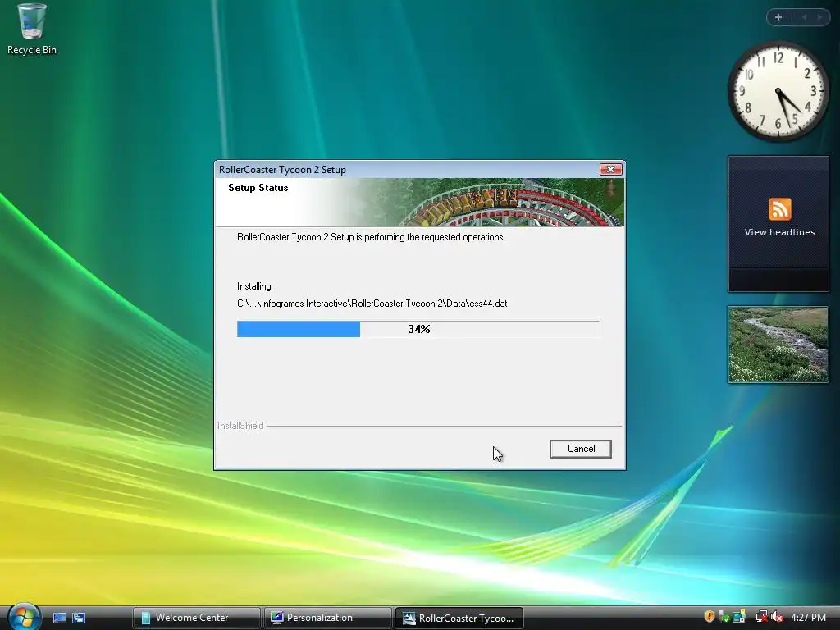
Task: Switch to Personalization taskbar button
Action: (x=327, y=618)
